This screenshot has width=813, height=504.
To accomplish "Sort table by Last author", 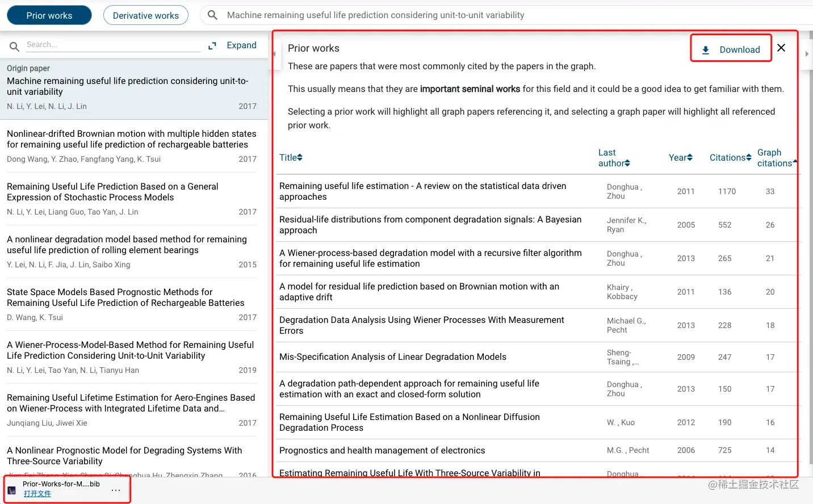I will 614,158.
